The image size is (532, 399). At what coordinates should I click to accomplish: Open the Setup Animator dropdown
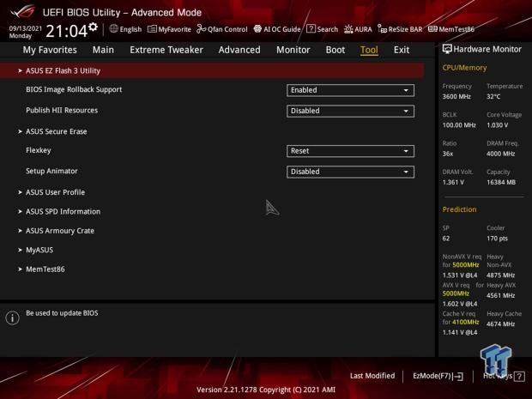pyautogui.click(x=350, y=172)
